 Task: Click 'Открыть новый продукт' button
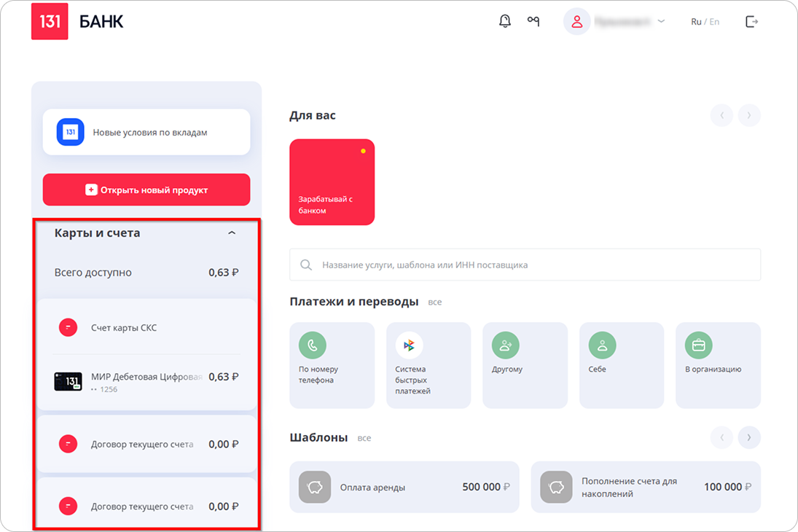coord(146,189)
